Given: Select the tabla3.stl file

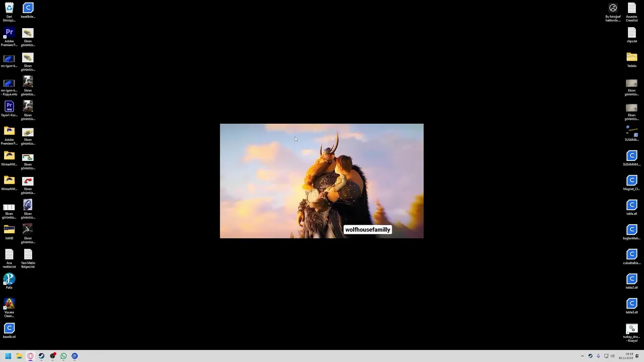Looking at the screenshot, I should [631, 306].
